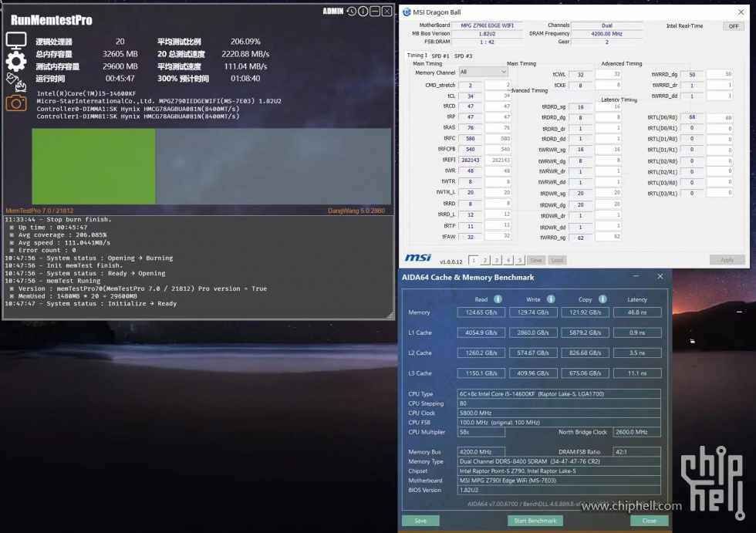Select profile slot 2 in MSI Dragon Ball
The width and height of the screenshot is (756, 533).
[485, 260]
